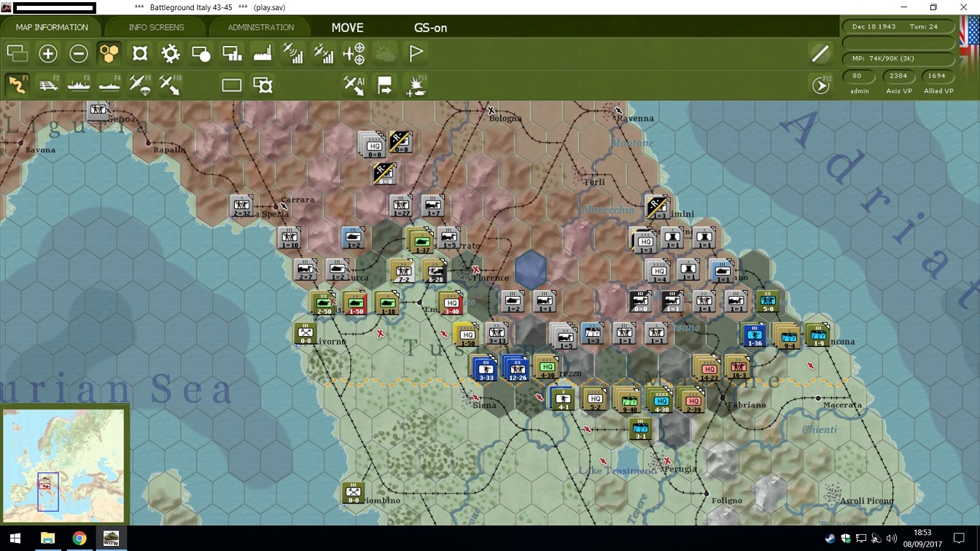Toggle the weather sun-and-cloud overlay
The height and width of the screenshot is (551, 980).
[385, 53]
